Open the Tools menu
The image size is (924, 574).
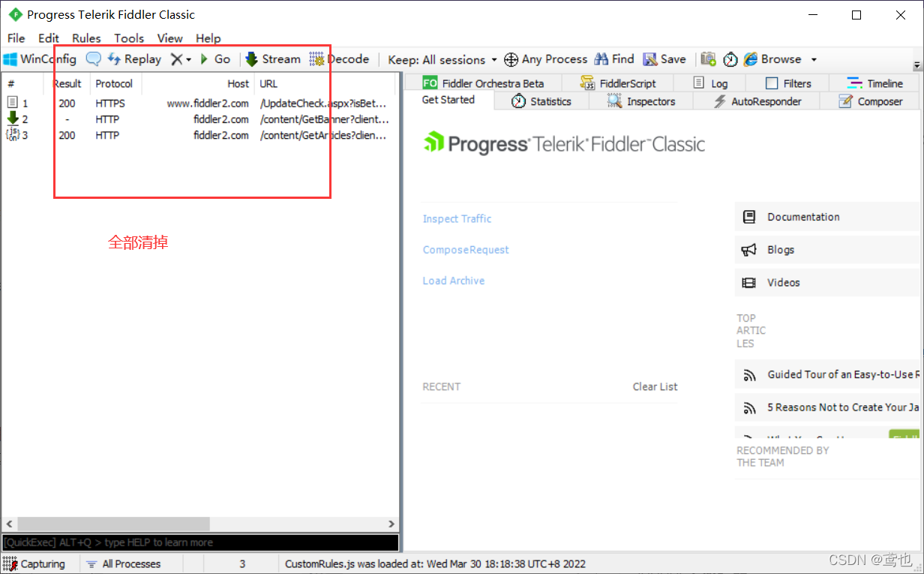[x=129, y=38]
